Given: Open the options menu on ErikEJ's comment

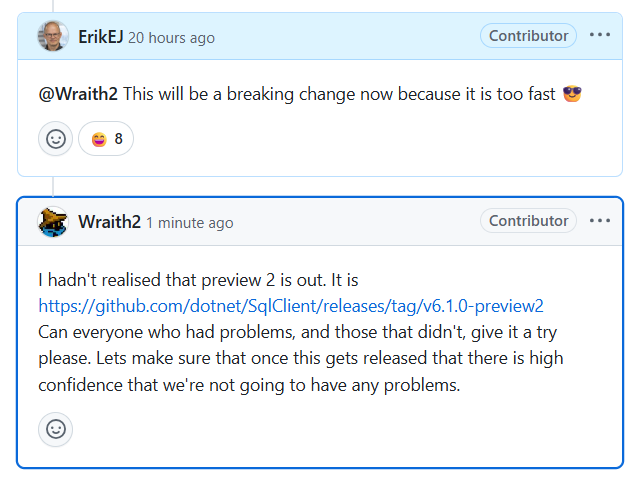Looking at the screenshot, I should (x=599, y=36).
